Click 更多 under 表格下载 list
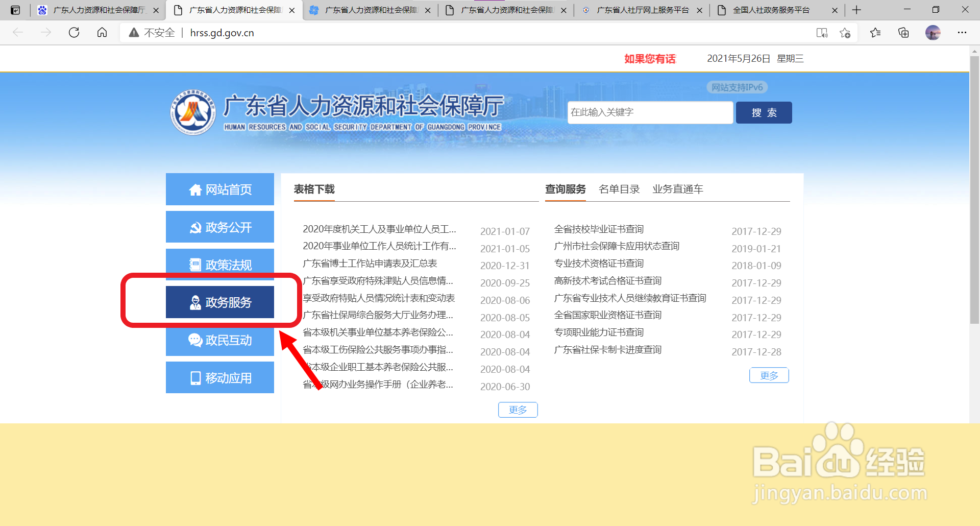 [x=518, y=410]
